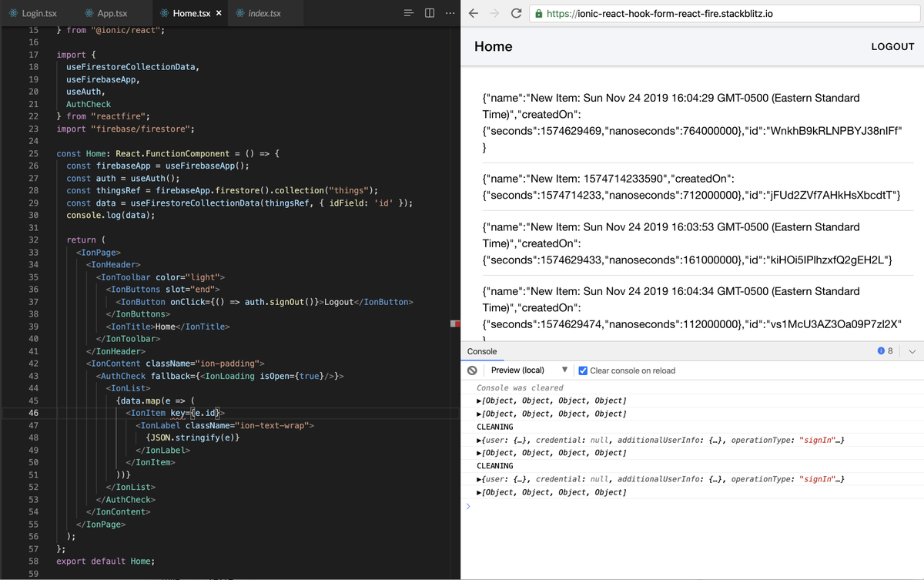Expand the Object array directly below 'Console was cleared'

pyautogui.click(x=551, y=401)
